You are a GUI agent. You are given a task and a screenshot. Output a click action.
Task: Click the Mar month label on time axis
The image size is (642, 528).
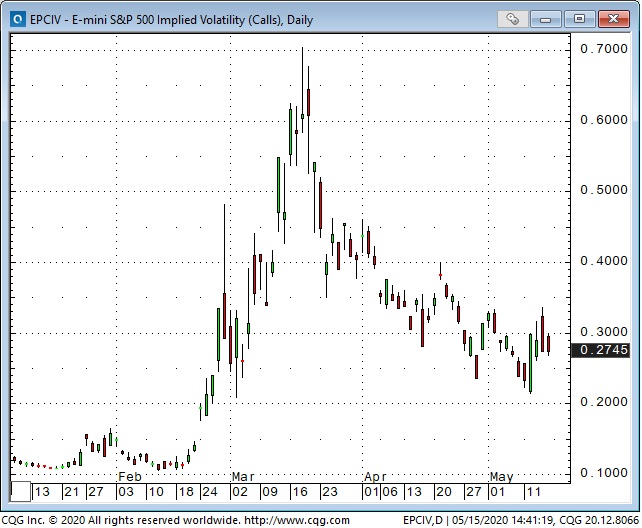point(243,477)
